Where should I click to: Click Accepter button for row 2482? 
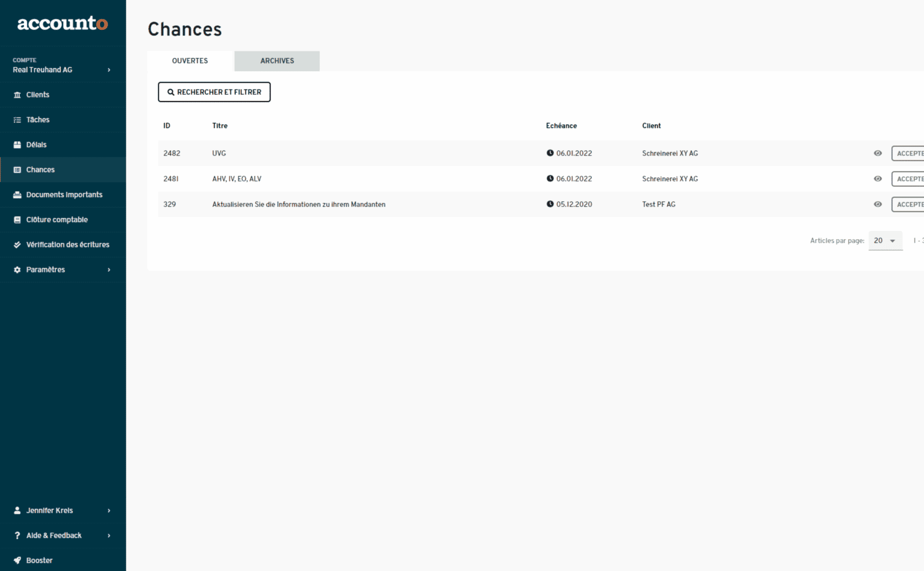coord(908,153)
